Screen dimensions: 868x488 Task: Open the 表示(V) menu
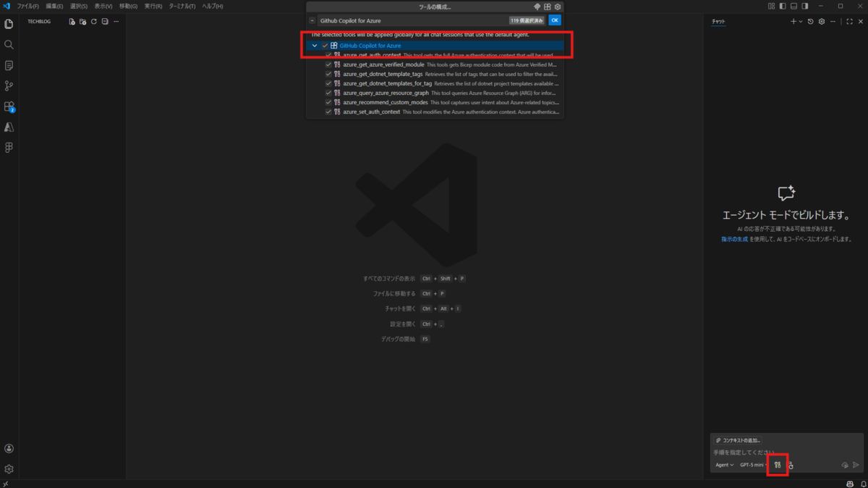tap(103, 6)
